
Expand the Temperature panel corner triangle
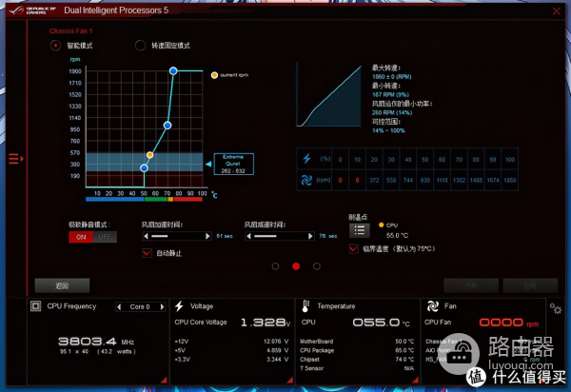[415, 380]
